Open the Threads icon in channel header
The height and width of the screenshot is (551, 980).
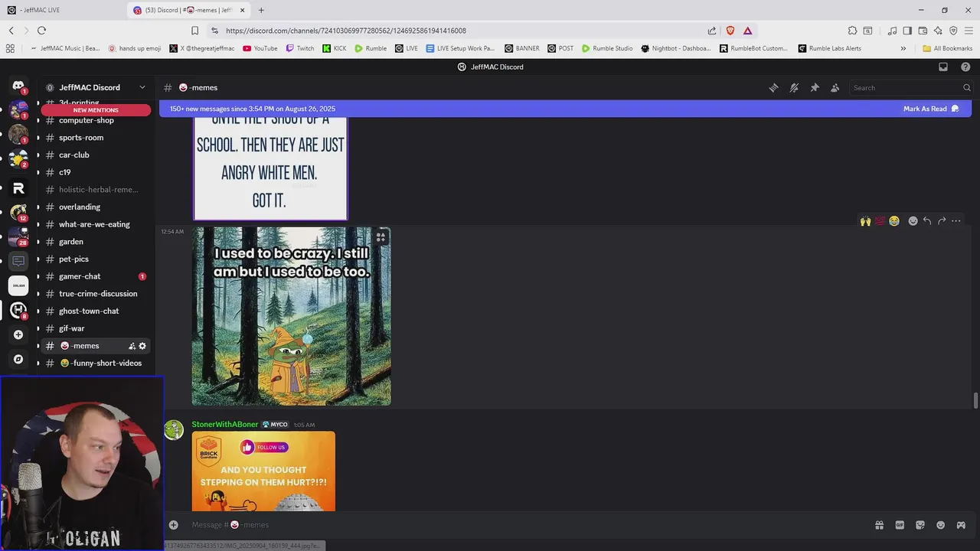(x=773, y=88)
